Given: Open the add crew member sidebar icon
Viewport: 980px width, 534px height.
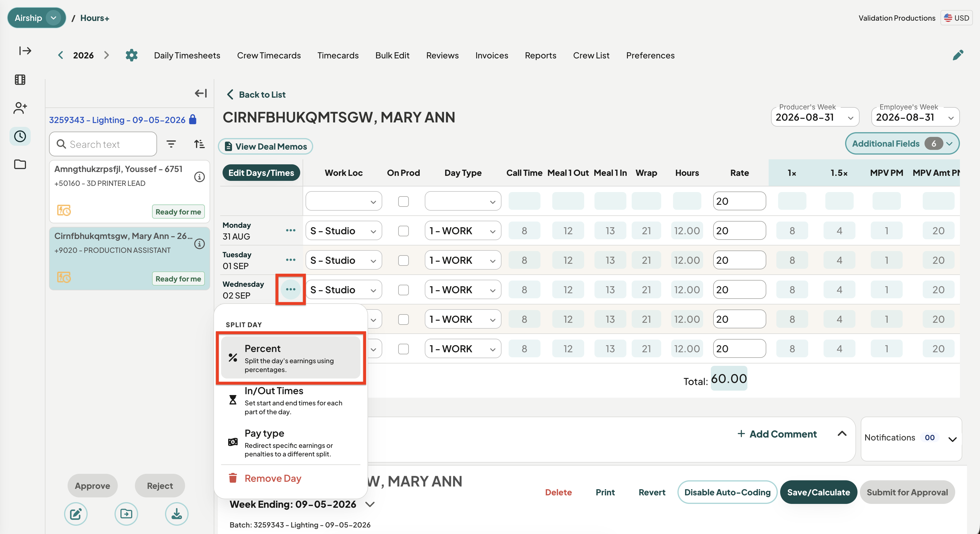Looking at the screenshot, I should point(20,108).
